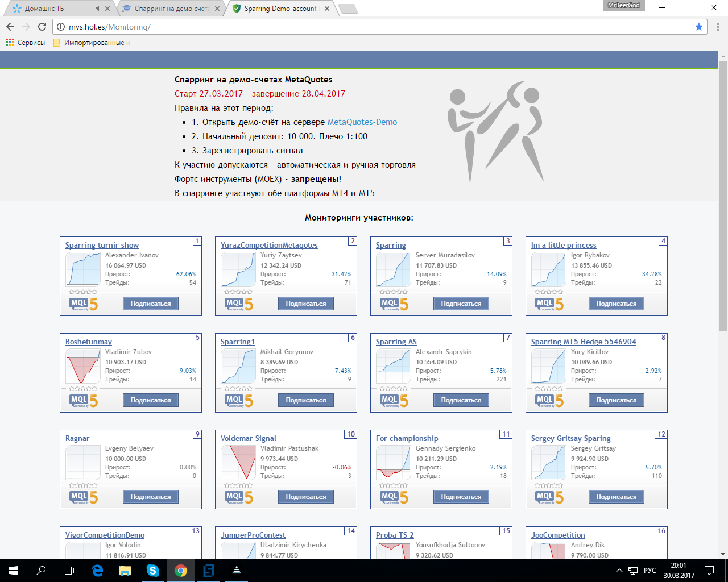
Task: Open Windows search from taskbar
Action: [x=41, y=571]
